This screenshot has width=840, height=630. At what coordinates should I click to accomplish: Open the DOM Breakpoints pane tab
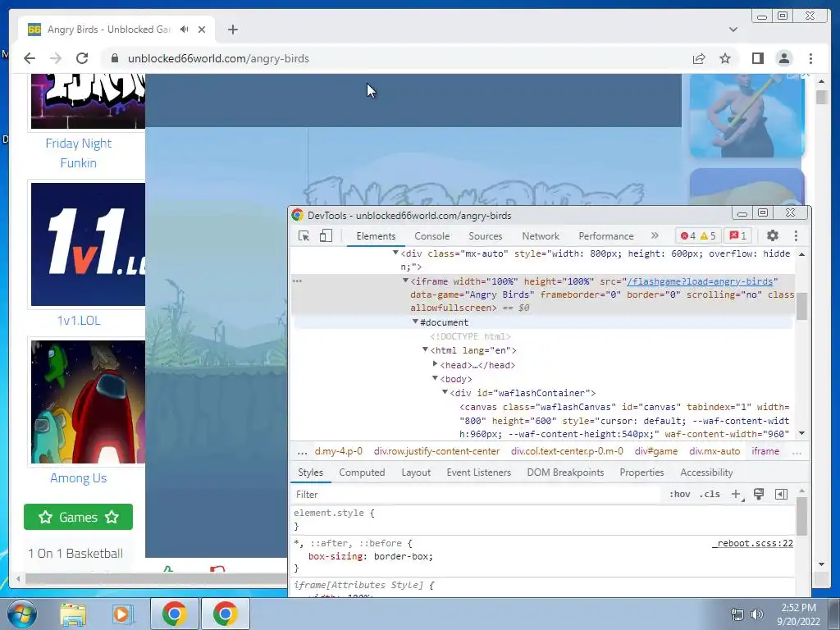pos(565,472)
